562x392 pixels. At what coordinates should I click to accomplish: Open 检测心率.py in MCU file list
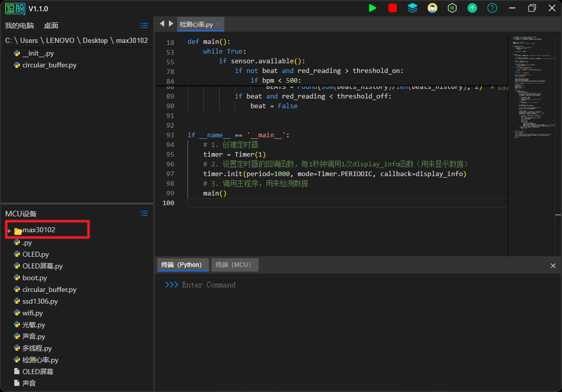(x=40, y=360)
